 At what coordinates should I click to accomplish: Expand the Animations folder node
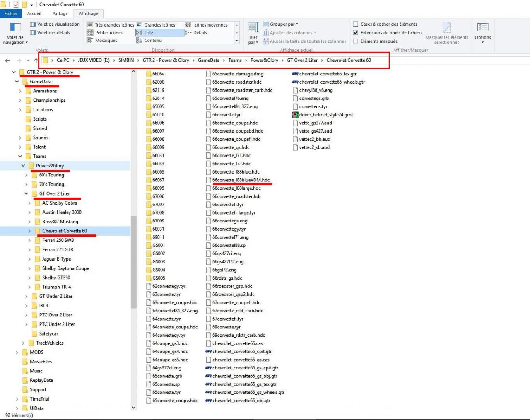tap(20, 91)
